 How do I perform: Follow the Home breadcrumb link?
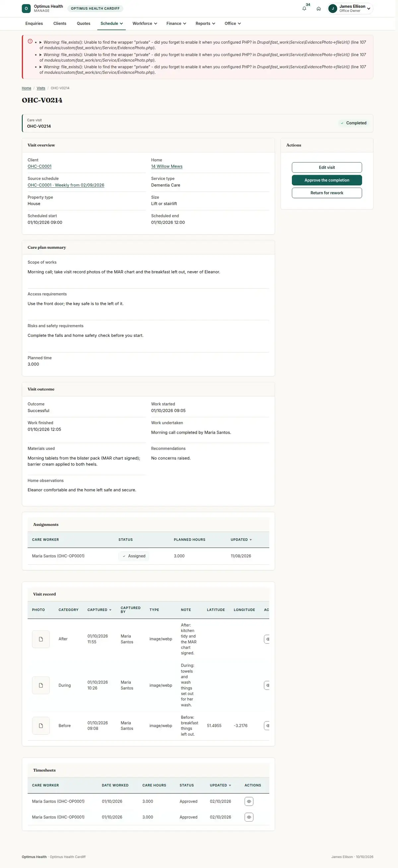click(26, 88)
